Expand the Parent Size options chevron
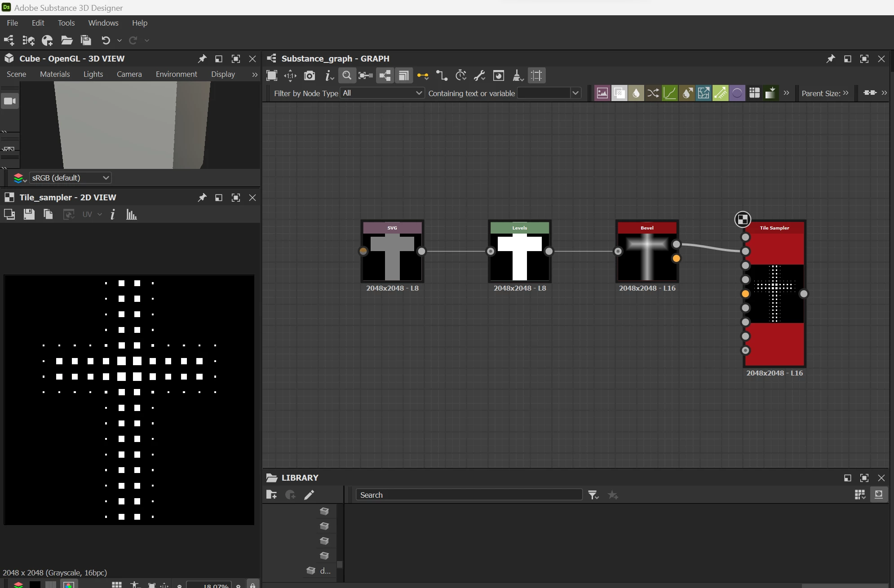 [x=846, y=93]
